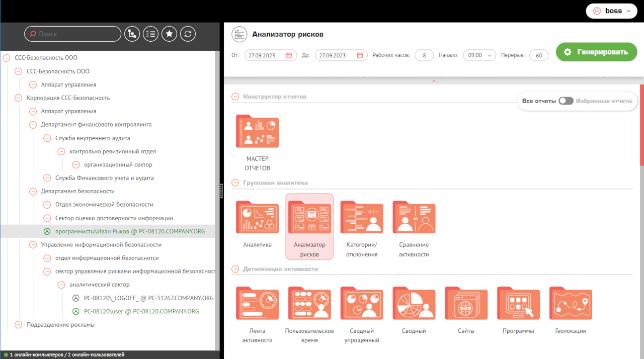This screenshot has width=644, height=359.
Task: Select Подразделение рекламы in the tree
Action: (60, 325)
